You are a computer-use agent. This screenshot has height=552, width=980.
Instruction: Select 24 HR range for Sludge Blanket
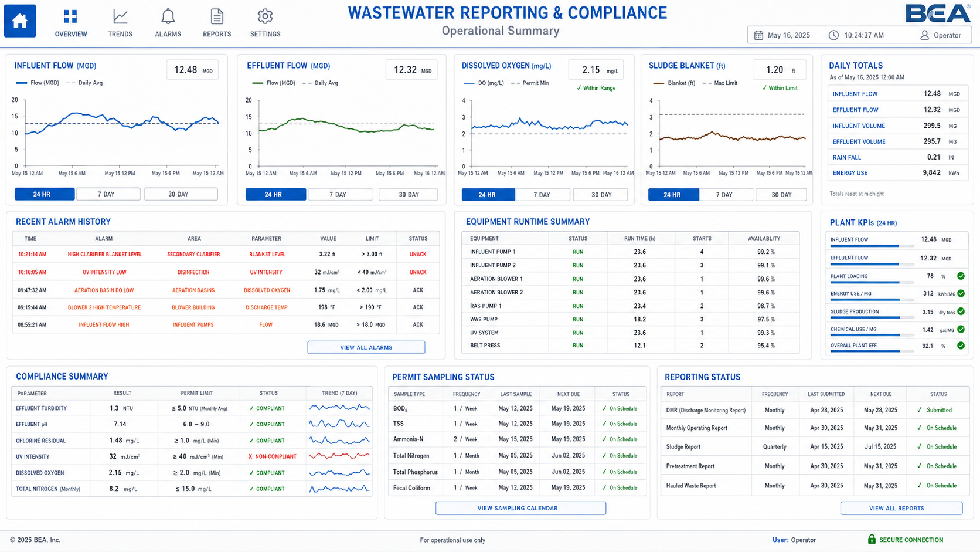point(673,194)
